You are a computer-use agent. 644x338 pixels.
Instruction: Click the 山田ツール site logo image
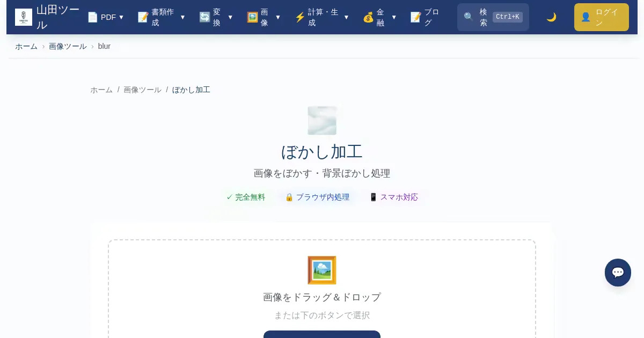click(24, 17)
